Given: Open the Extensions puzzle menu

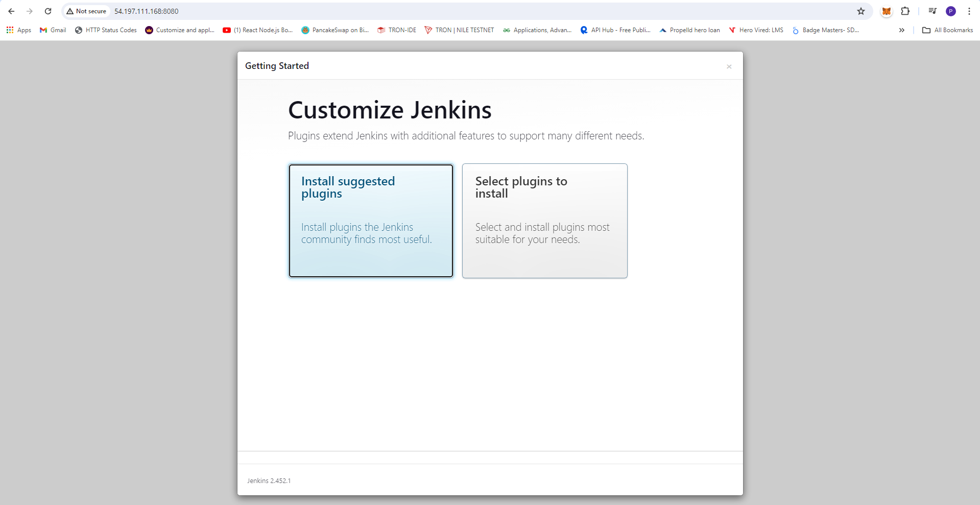Looking at the screenshot, I should coord(905,11).
